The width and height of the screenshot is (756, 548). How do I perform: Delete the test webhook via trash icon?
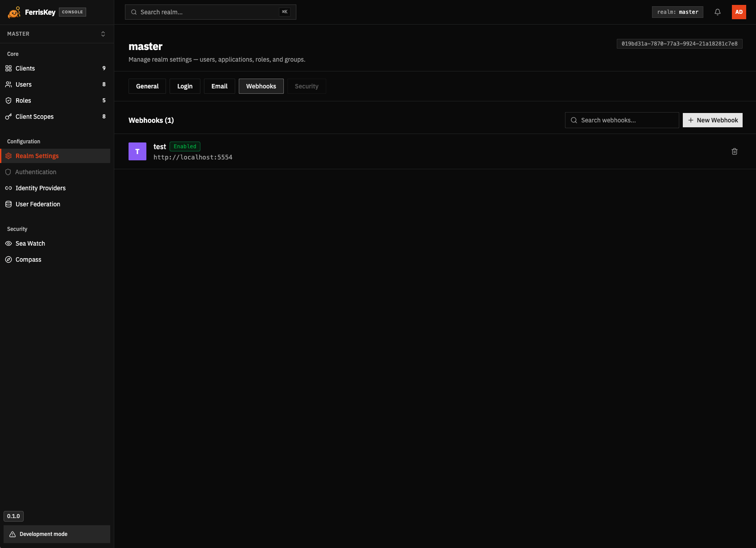tap(735, 151)
